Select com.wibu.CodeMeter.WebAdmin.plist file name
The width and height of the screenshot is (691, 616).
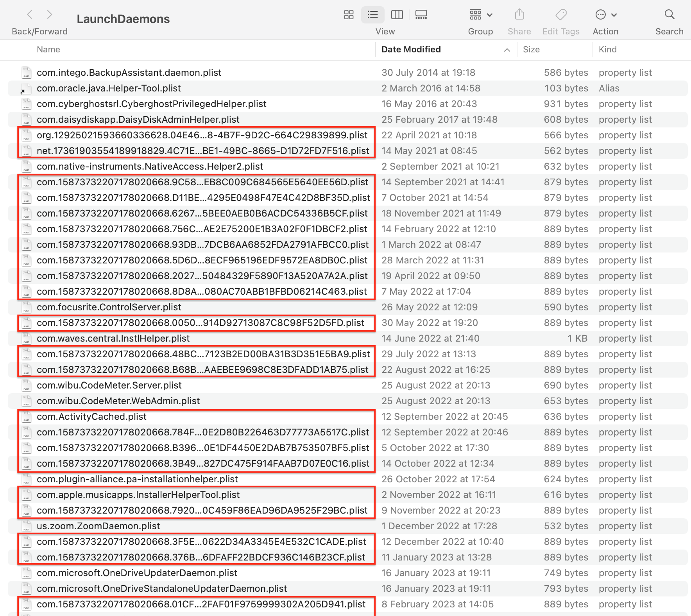point(118,401)
